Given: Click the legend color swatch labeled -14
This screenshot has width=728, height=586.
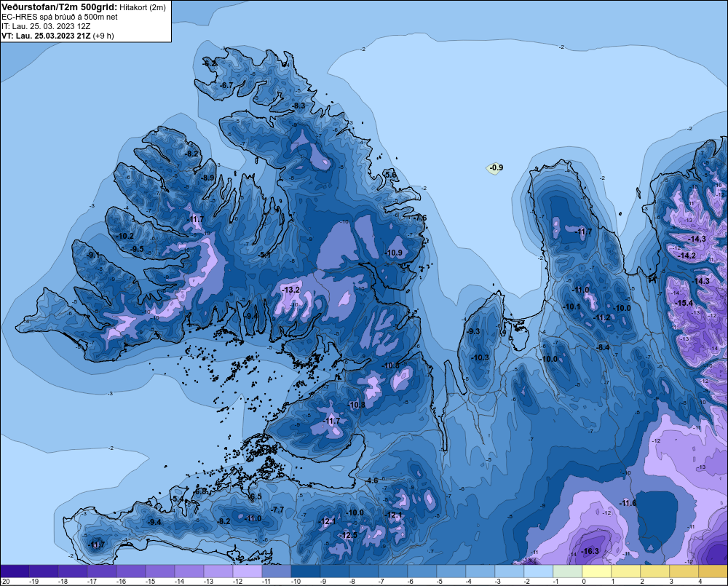Looking at the screenshot, I should click(189, 571).
